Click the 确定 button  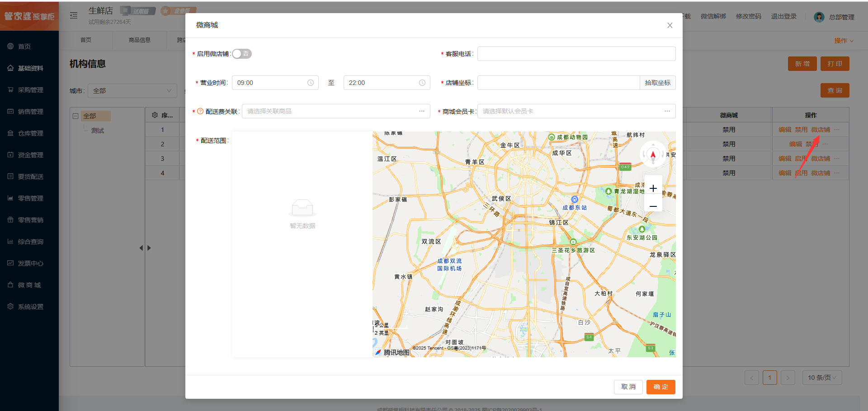coord(660,387)
